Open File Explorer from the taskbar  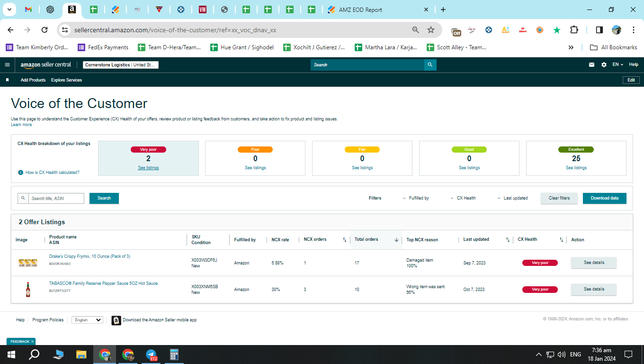81,355
